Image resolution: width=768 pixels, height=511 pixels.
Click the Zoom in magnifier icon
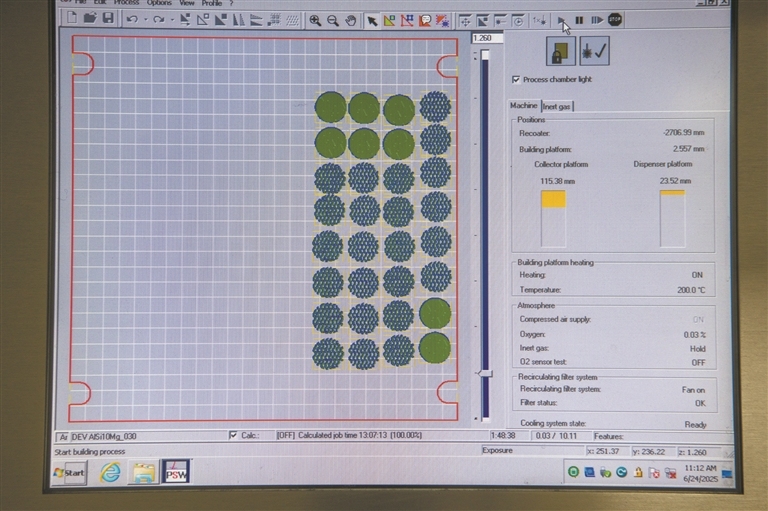pos(315,20)
